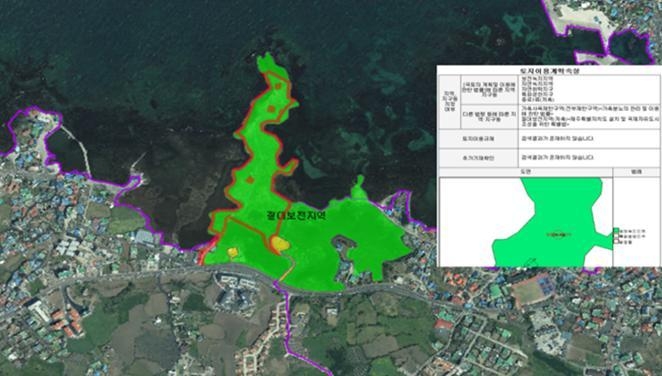This screenshot has height=376, width=662.
Task: Click the red strip at the zone's western edge
Action: coord(209,250)
